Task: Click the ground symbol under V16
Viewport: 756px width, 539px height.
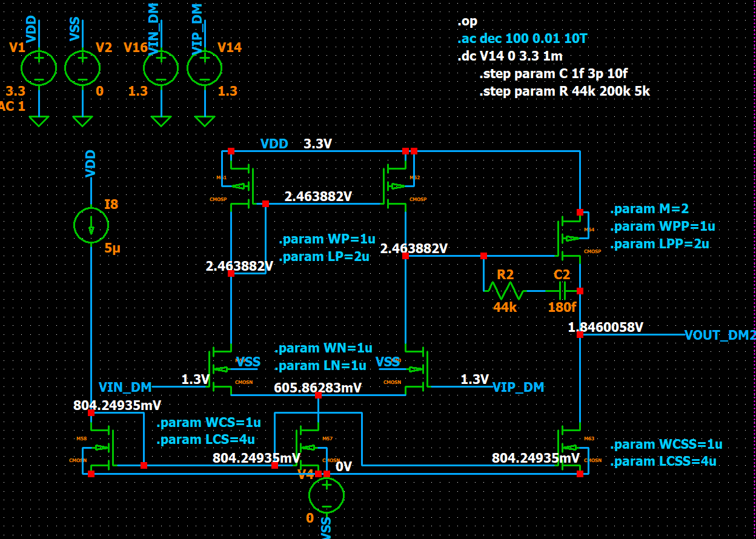Action: pos(161,121)
